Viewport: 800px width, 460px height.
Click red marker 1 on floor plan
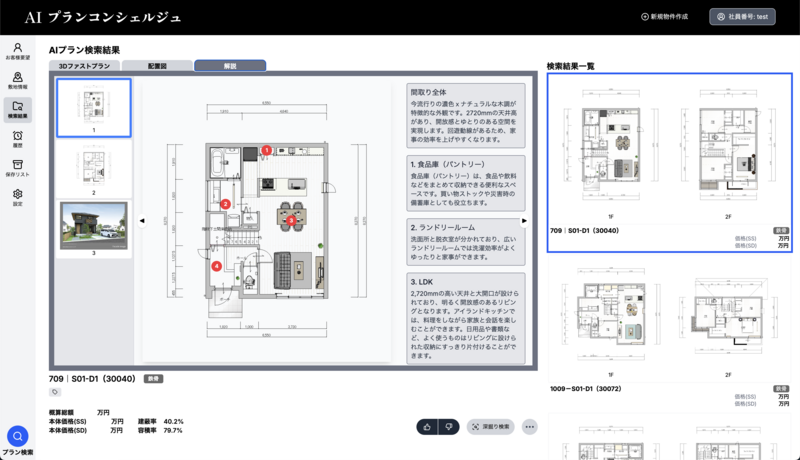tap(266, 150)
